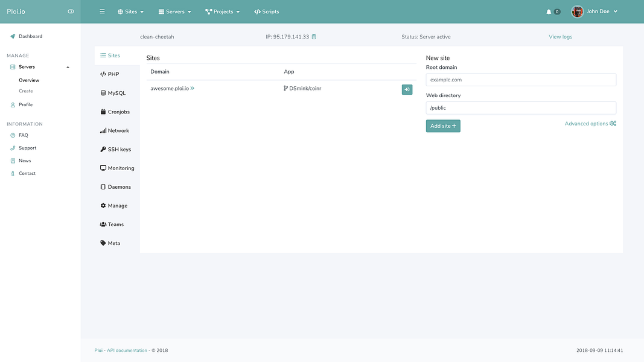Open the SSH keys section

pos(116,149)
